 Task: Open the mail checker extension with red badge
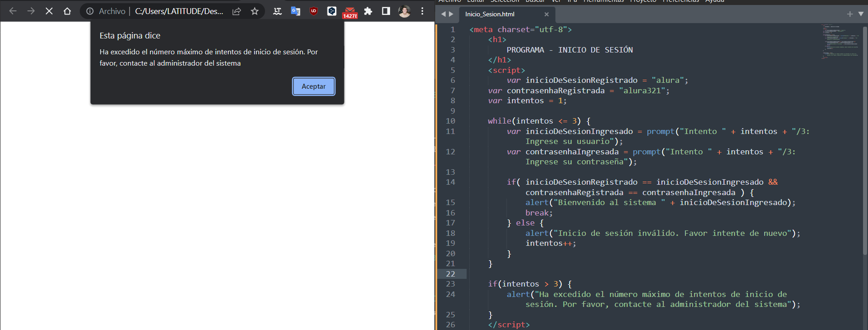[x=350, y=12]
